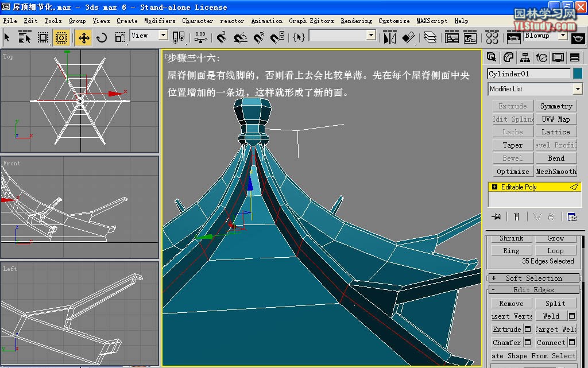The image size is (588, 368).
Task: Expand the Editable Poly stack entry
Action: click(494, 187)
